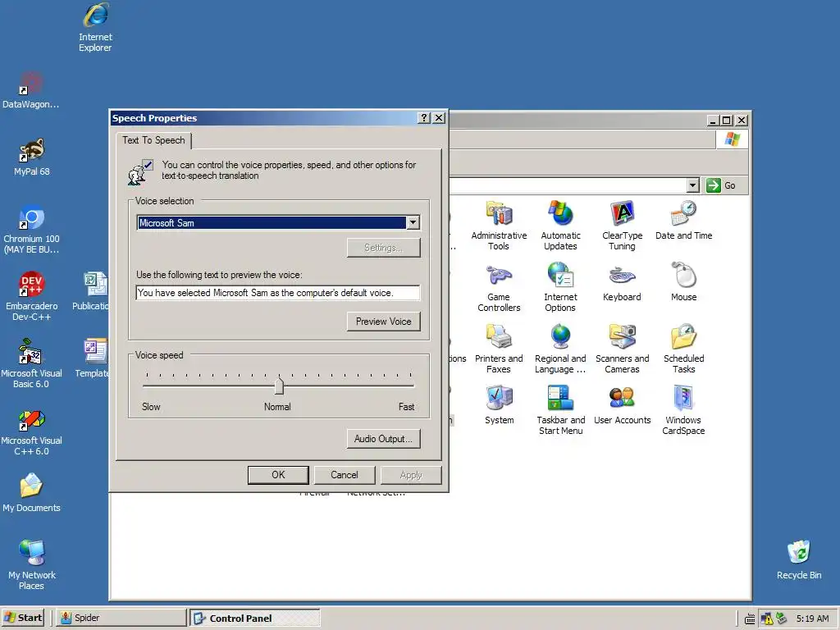840x630 pixels.
Task: Open Mouse settings icon
Action: [683, 282]
